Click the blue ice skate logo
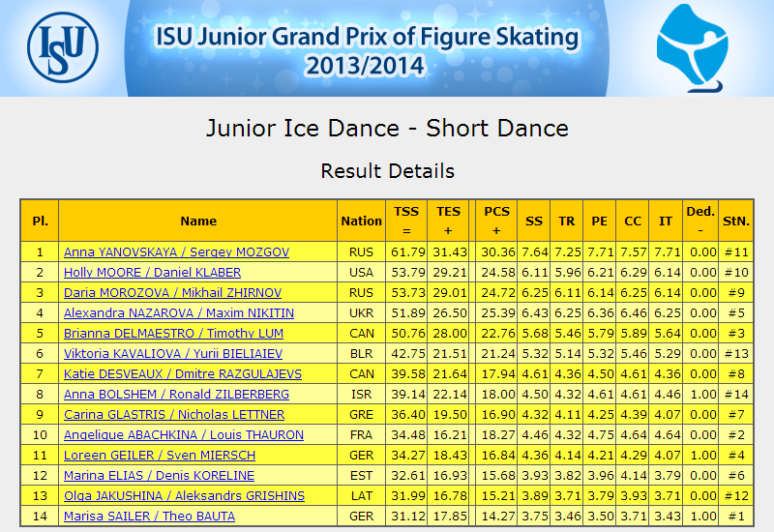The height and width of the screenshot is (532, 774). (692, 47)
